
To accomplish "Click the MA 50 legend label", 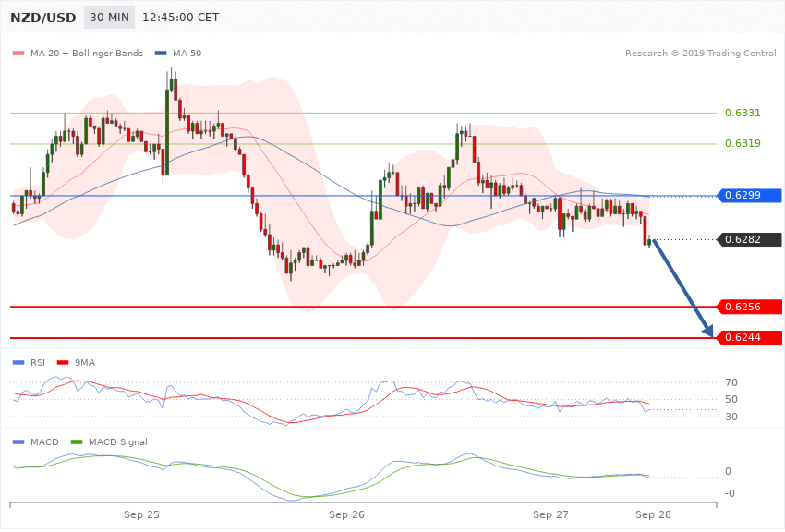I will [187, 53].
